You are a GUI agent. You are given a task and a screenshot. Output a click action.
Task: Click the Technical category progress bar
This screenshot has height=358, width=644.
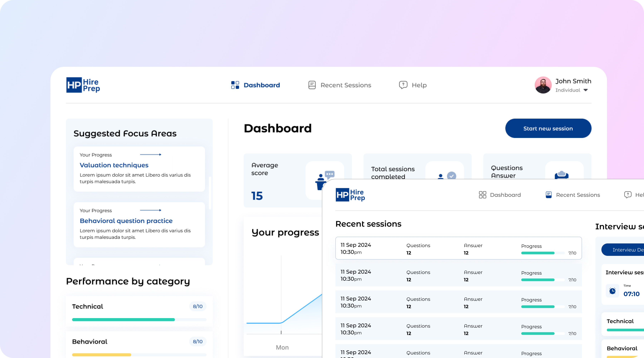point(139,320)
